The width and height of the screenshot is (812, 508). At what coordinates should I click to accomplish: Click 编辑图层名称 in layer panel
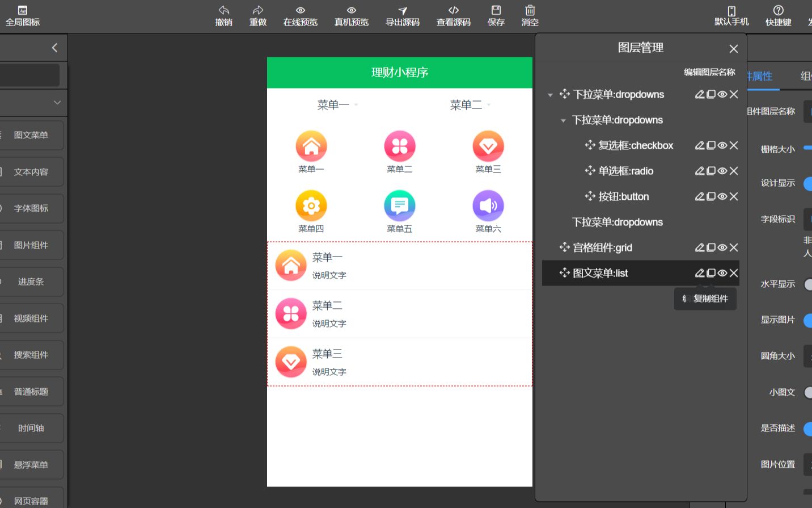point(709,72)
